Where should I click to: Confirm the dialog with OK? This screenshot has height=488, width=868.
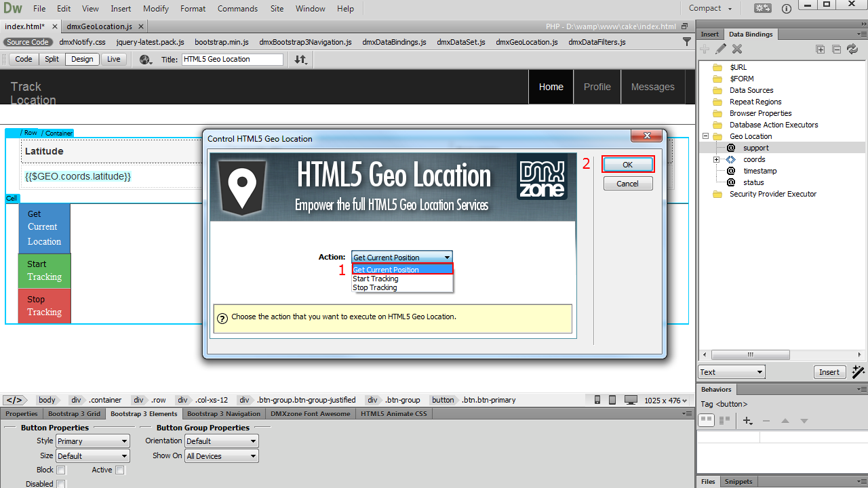pyautogui.click(x=627, y=165)
